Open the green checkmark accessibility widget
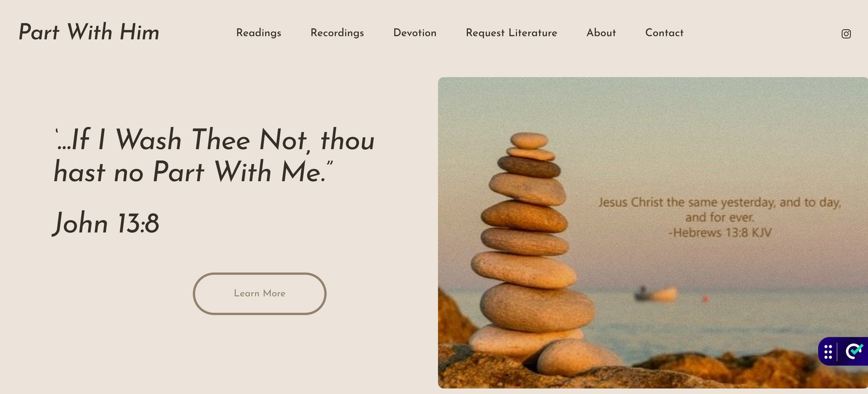 coord(854,351)
